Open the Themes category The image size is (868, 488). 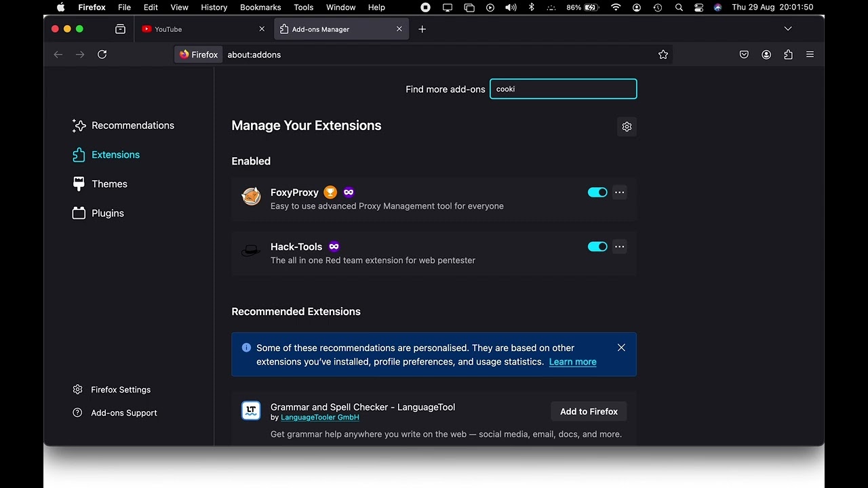pos(100,184)
